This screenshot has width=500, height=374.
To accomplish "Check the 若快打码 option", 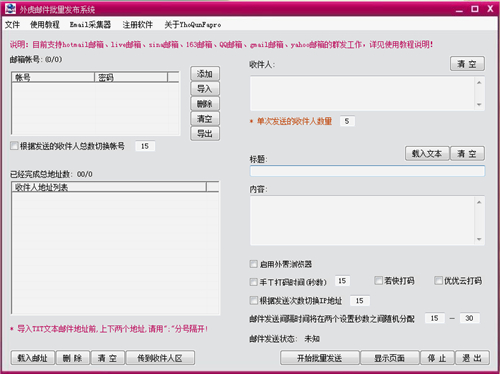I will pyautogui.click(x=378, y=280).
